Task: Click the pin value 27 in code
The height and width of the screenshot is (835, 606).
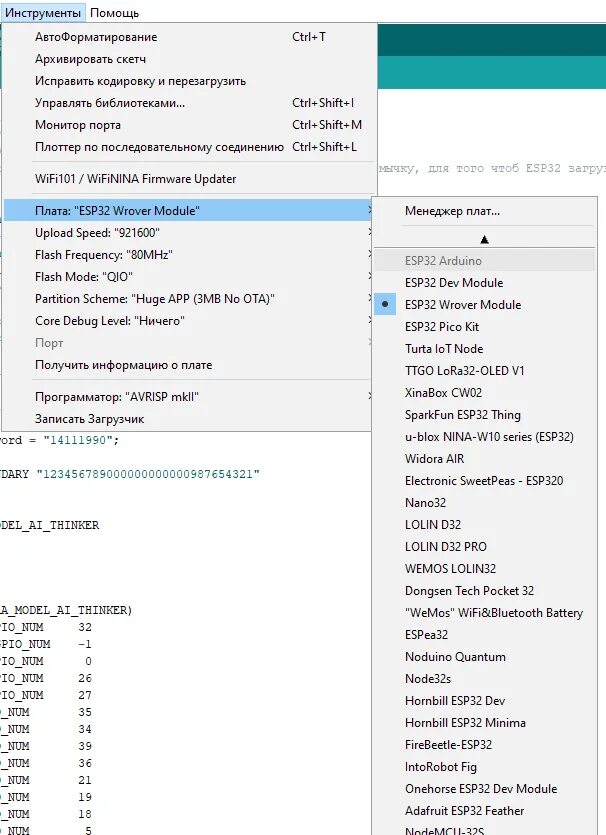Action: pos(85,695)
